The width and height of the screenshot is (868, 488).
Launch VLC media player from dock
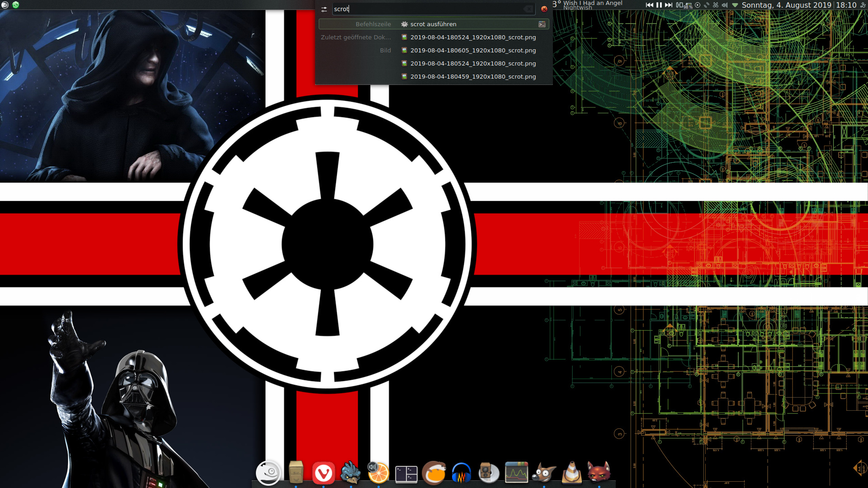pos(571,473)
